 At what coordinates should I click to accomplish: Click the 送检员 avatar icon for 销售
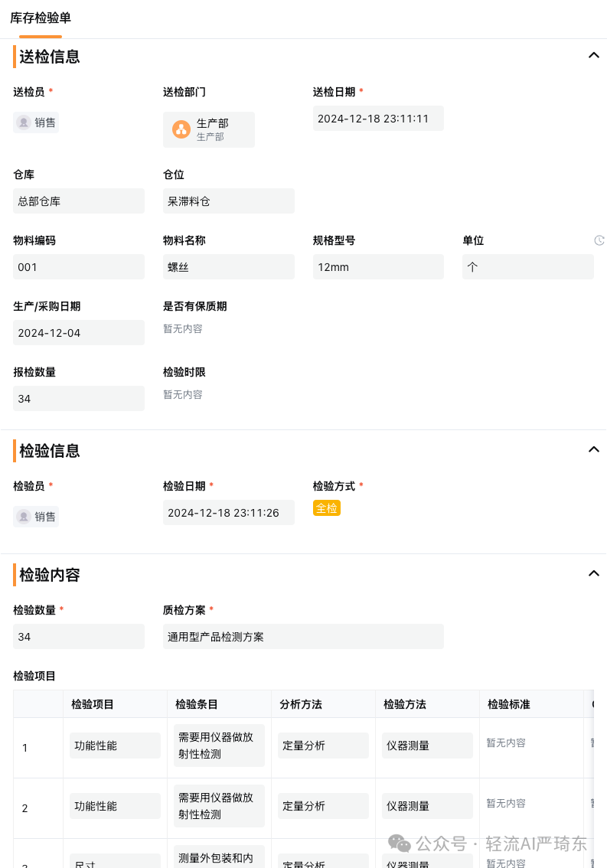[x=24, y=122]
